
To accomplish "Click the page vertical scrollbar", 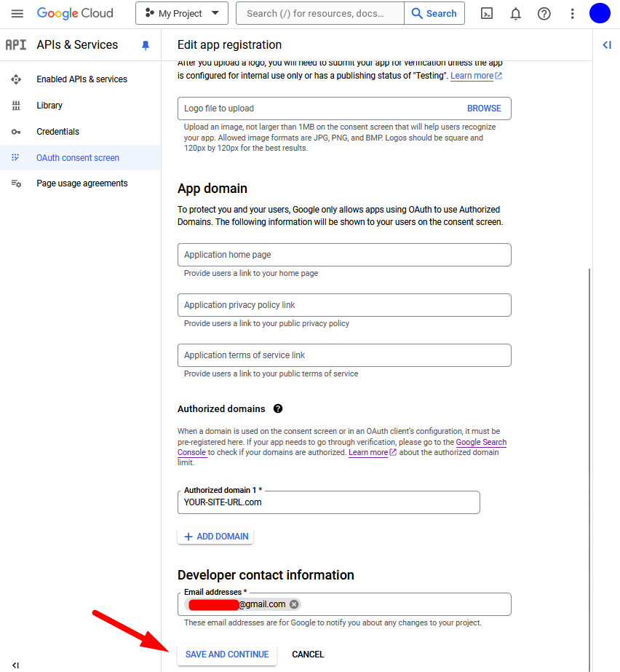I will [589, 470].
